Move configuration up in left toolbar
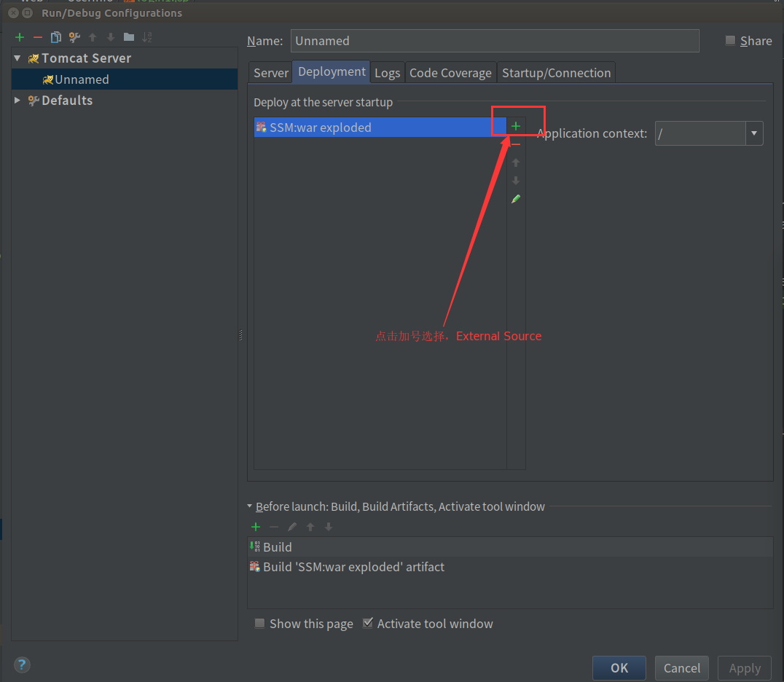784x682 pixels. (93, 37)
